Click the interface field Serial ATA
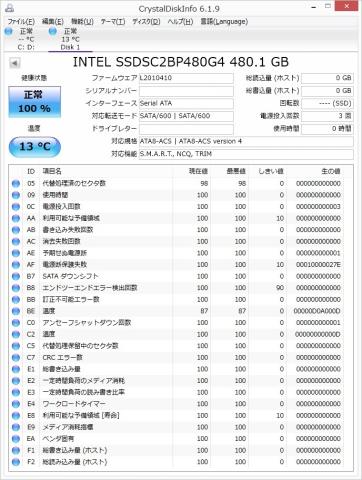Image resolution: width=362 pixels, height=480 pixels. pyautogui.click(x=186, y=103)
